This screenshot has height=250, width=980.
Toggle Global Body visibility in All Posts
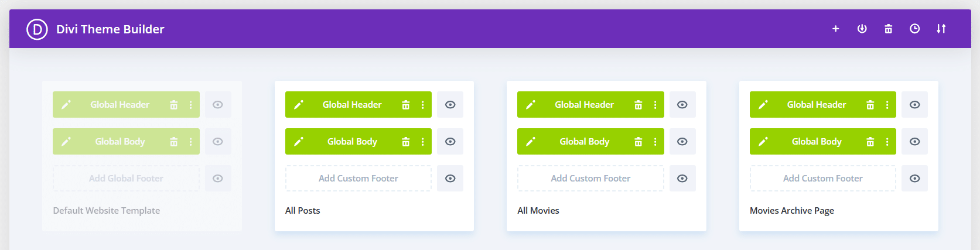click(450, 142)
